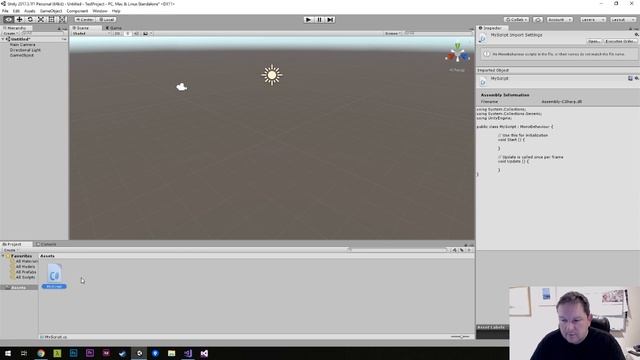The image size is (640, 360).
Task: Select All Models in Favorites
Action: point(25,267)
